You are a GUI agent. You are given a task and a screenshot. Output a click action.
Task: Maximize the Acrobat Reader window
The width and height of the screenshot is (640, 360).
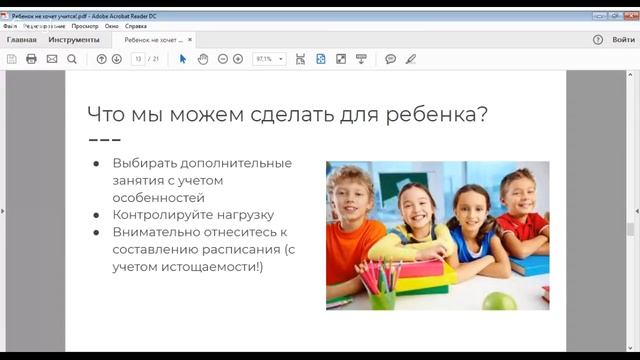(615, 16)
